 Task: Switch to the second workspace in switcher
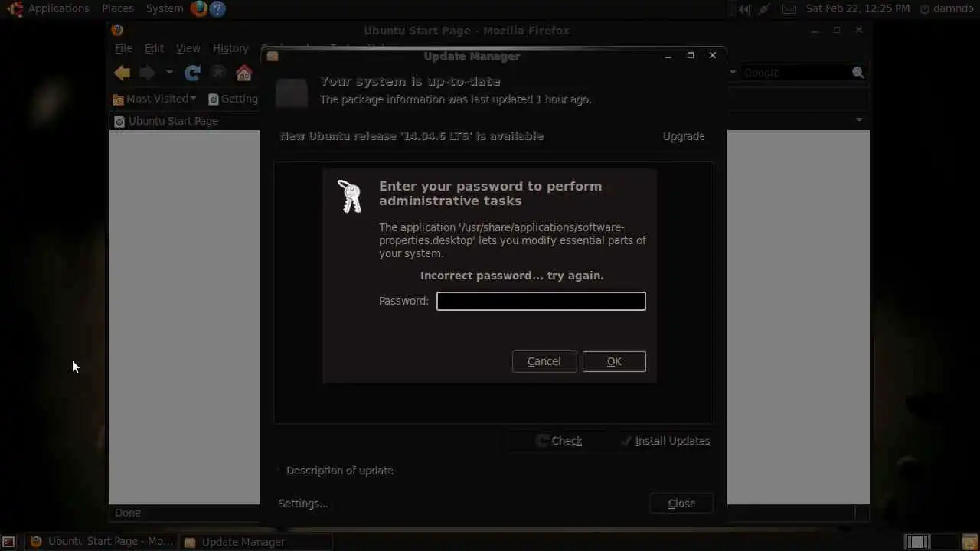point(943,542)
